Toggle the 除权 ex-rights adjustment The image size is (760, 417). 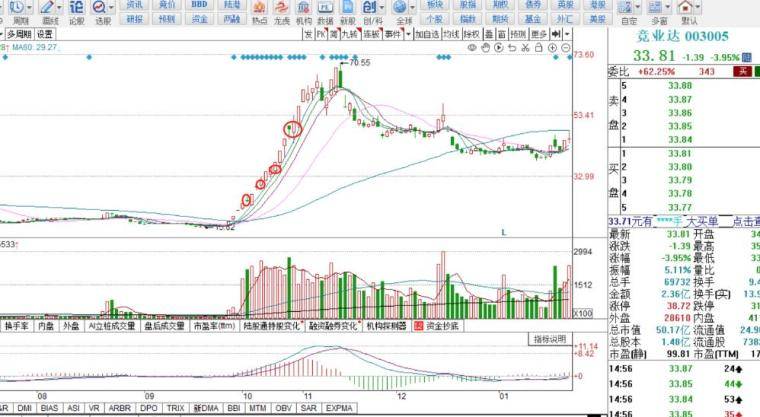coord(472,34)
